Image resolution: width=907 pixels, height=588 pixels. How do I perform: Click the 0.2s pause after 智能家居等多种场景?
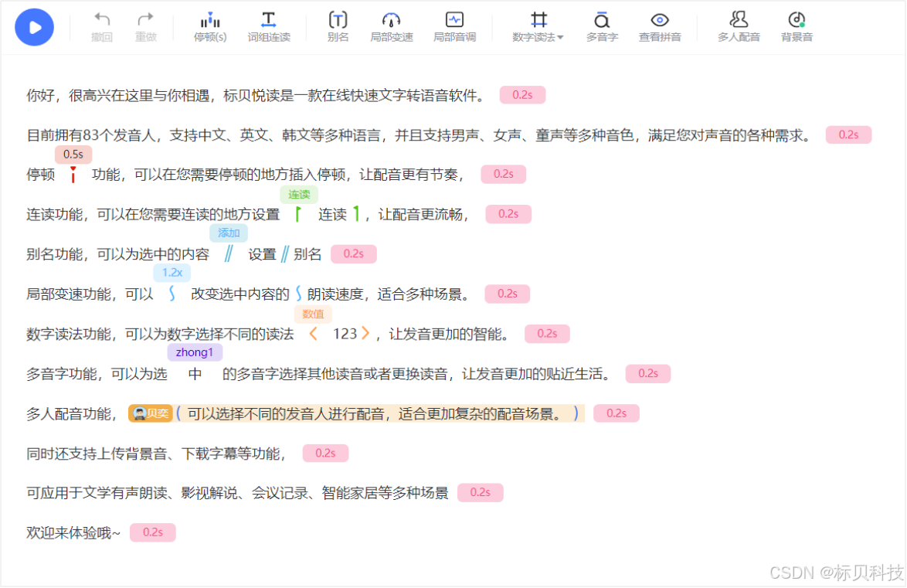coord(480,493)
